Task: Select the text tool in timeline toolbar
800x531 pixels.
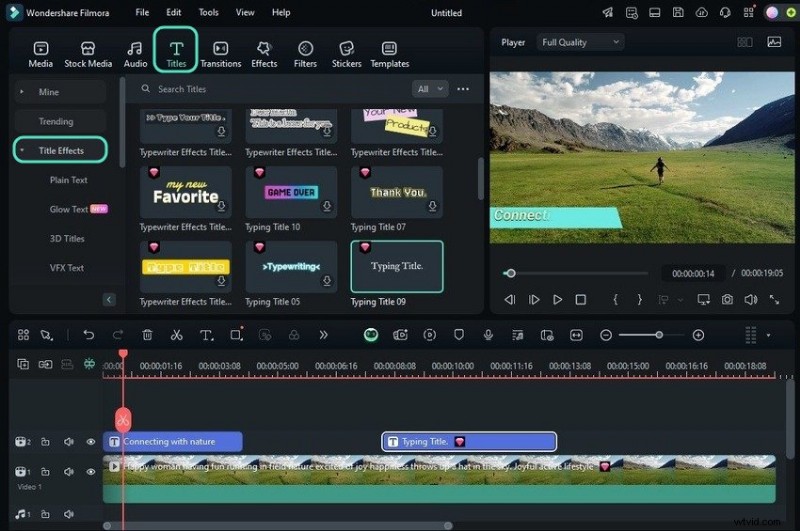Action: coord(206,335)
